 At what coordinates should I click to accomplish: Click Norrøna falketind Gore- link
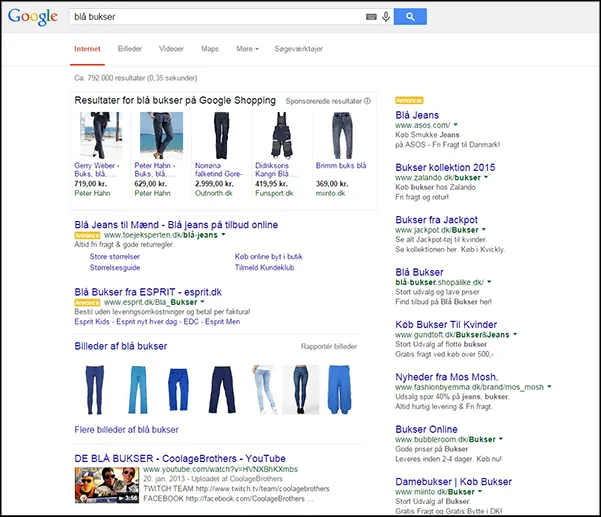click(x=218, y=169)
